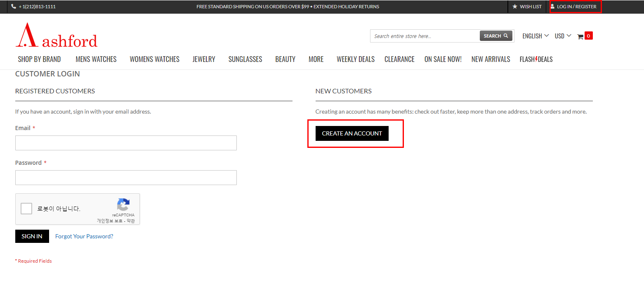The image size is (644, 304).
Task: Click the Ashford logo
Action: tap(57, 35)
